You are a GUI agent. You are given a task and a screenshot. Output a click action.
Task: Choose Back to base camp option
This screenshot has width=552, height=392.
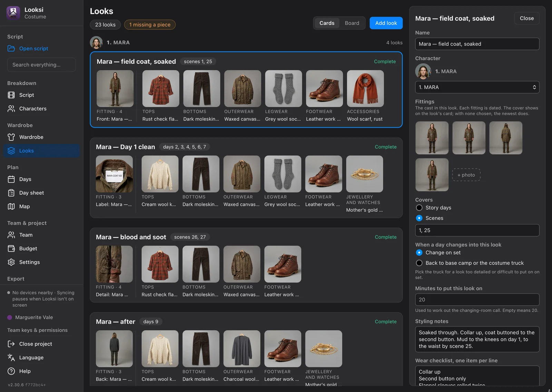[419, 263]
